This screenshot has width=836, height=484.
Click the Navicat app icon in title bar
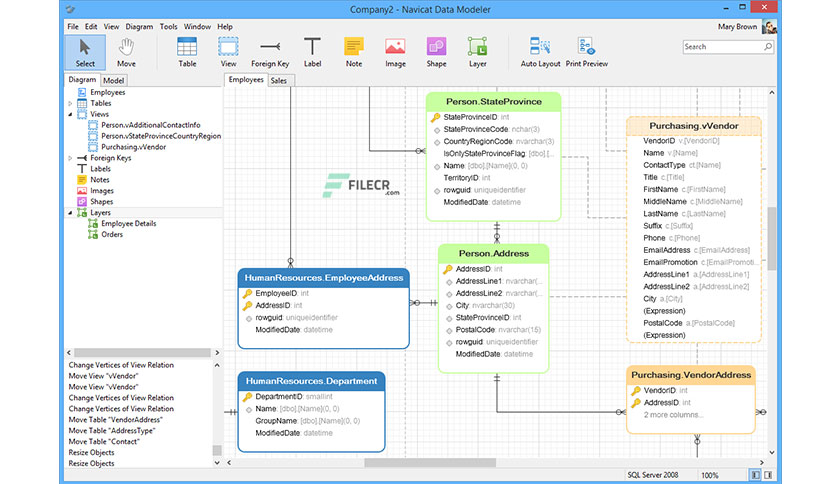click(71, 9)
